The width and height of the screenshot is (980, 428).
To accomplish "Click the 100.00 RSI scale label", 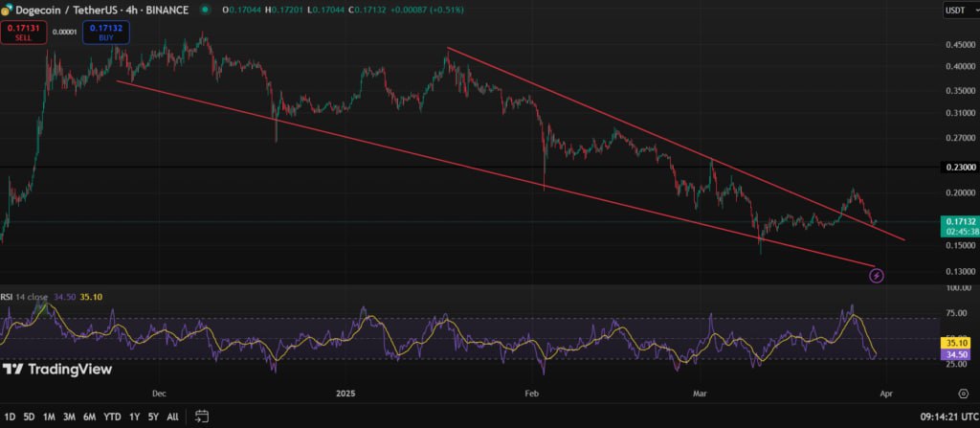I will pos(959,288).
